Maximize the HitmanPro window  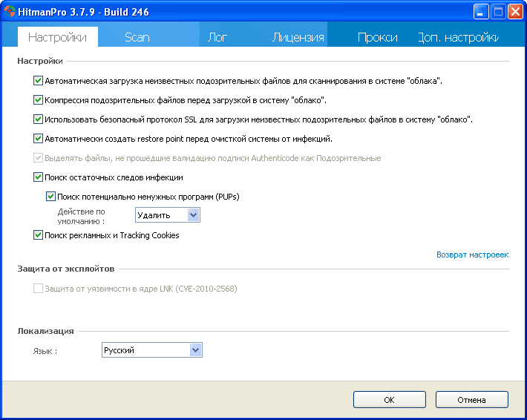498,12
